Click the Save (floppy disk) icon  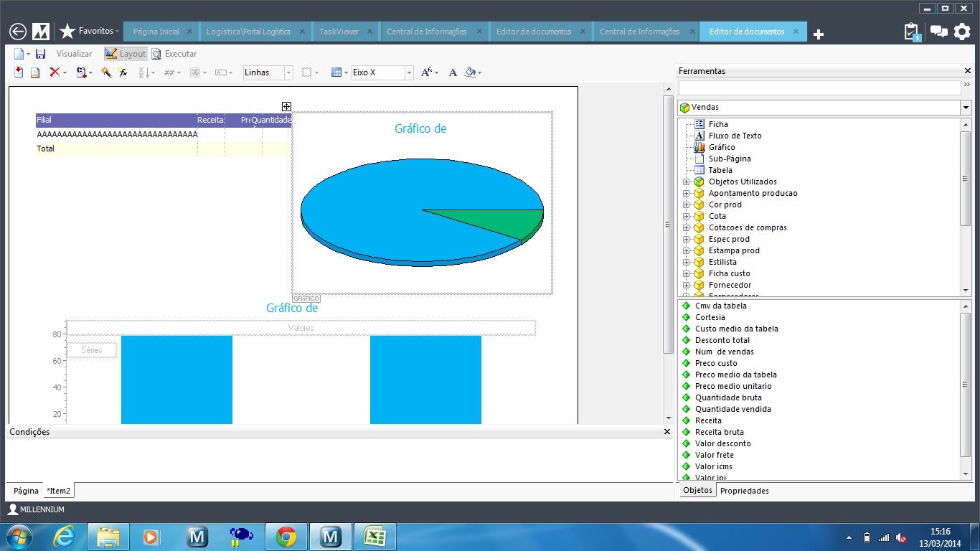pyautogui.click(x=40, y=54)
